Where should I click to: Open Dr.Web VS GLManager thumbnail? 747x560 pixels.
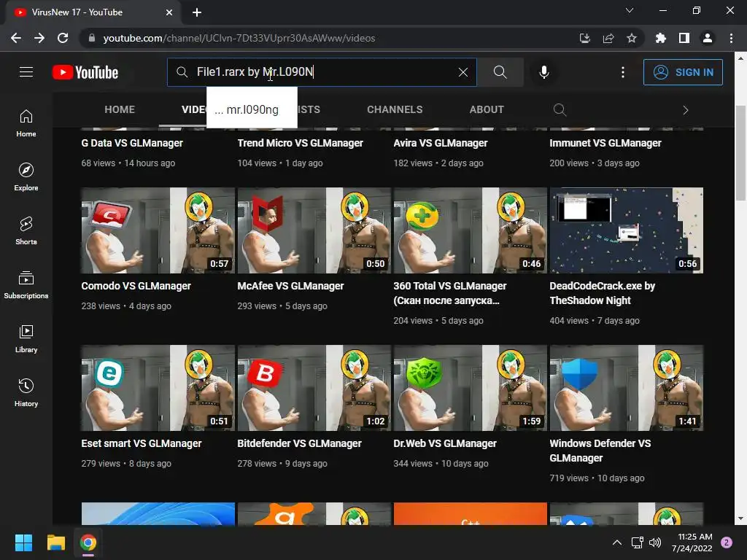[471, 388]
